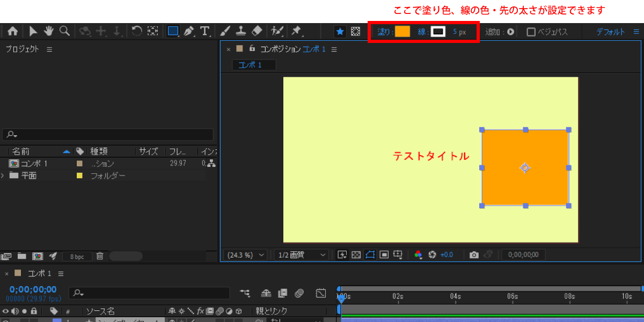Click the 8 bpc color depth button
This screenshot has width=644, height=322.
[77, 257]
